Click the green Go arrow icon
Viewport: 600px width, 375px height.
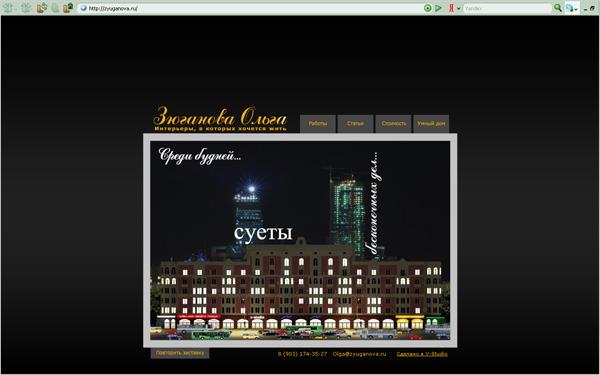tap(438, 8)
